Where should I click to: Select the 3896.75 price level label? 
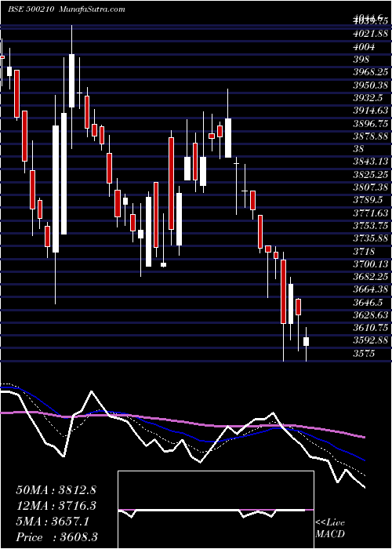pyautogui.click(x=371, y=124)
